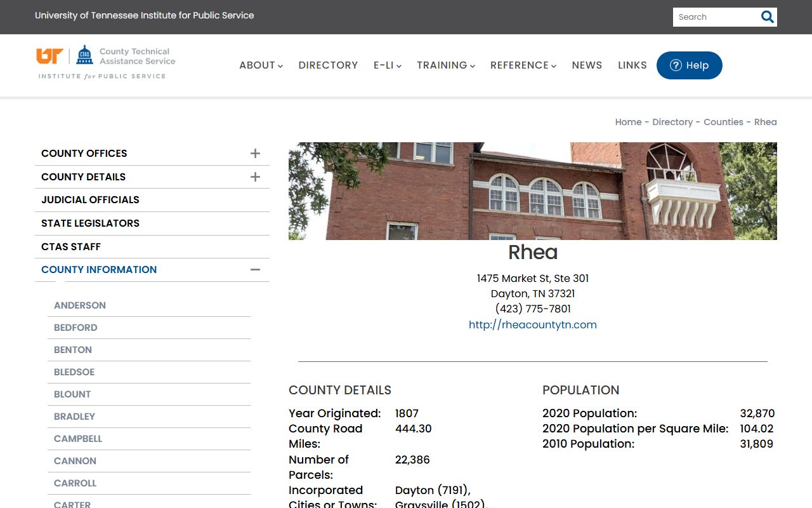Open the E-LI dropdown menu
Viewport: 812px width, 508px height.
click(x=387, y=65)
